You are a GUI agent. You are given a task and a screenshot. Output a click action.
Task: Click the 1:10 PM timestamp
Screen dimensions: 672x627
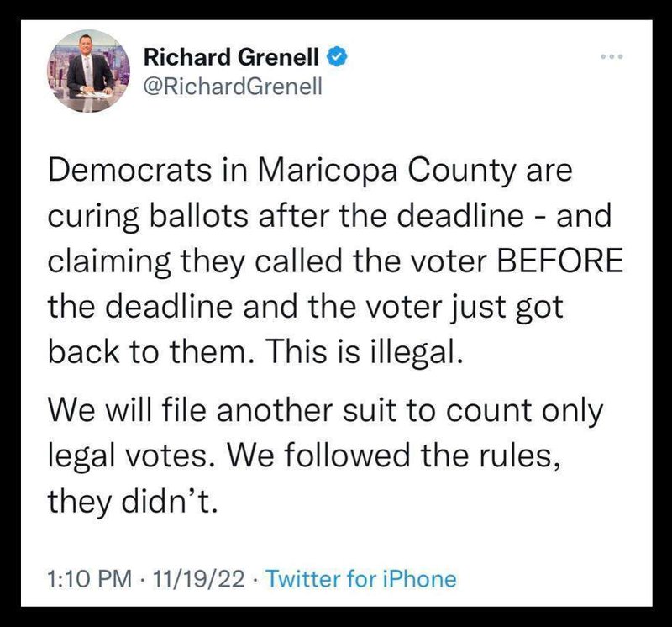tap(89, 579)
